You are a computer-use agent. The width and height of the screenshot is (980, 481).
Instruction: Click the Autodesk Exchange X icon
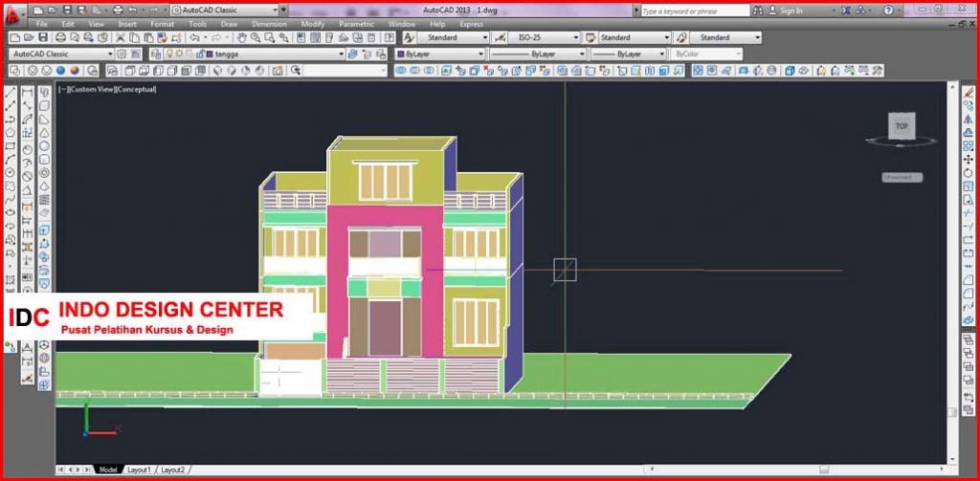(846, 11)
